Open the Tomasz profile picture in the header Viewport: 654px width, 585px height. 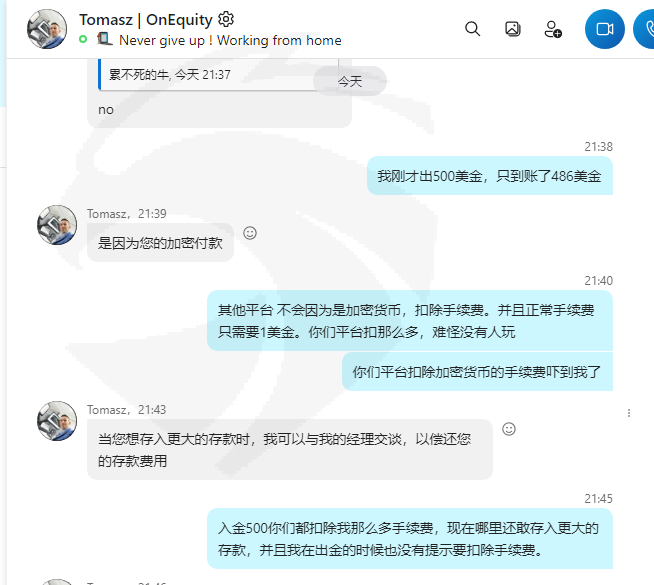click(x=47, y=29)
